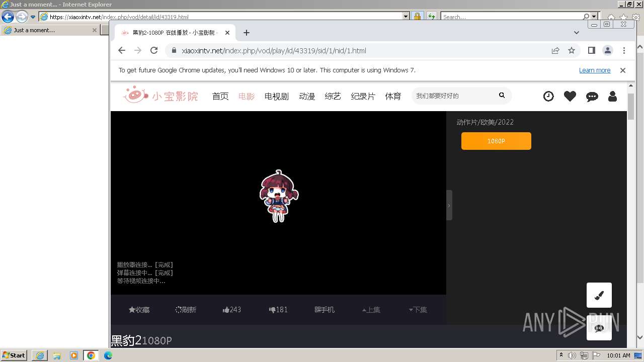Image resolution: width=644 pixels, height=362 pixels.
Task: Share this page from Chrome toolbar
Action: pyautogui.click(x=555, y=50)
